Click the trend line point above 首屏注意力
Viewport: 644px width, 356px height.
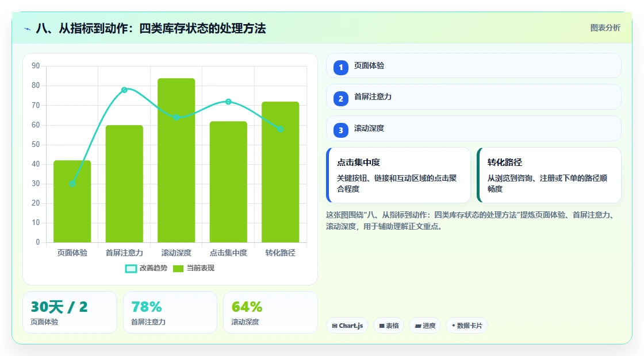pyautogui.click(x=124, y=90)
